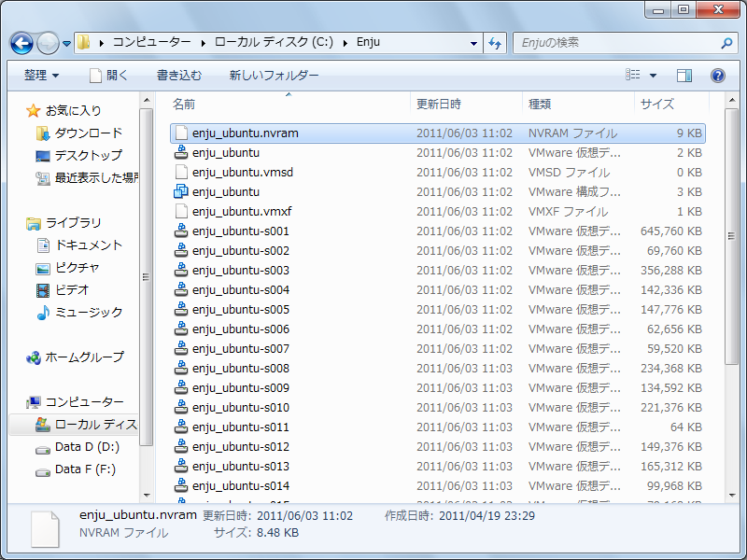Click the enju_ubuntu-s010 disk icon
Viewport: 747px width, 560px height.
pos(181,407)
